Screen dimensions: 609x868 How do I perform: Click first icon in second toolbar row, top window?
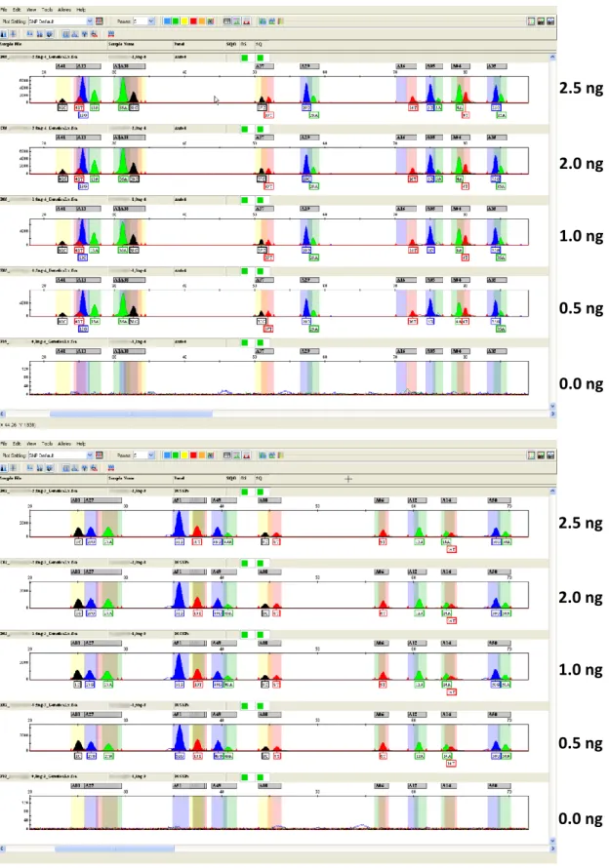(x=4, y=34)
